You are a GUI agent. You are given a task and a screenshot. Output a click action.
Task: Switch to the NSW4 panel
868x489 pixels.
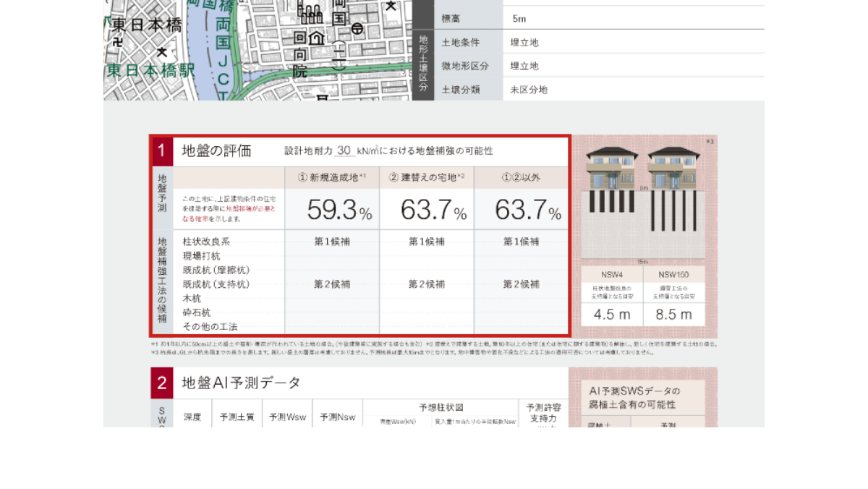click(612, 275)
